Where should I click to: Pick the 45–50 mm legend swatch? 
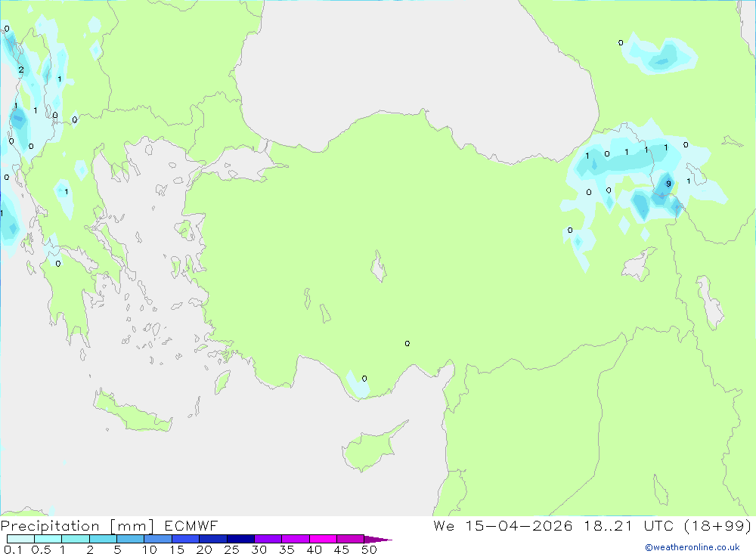point(350,539)
